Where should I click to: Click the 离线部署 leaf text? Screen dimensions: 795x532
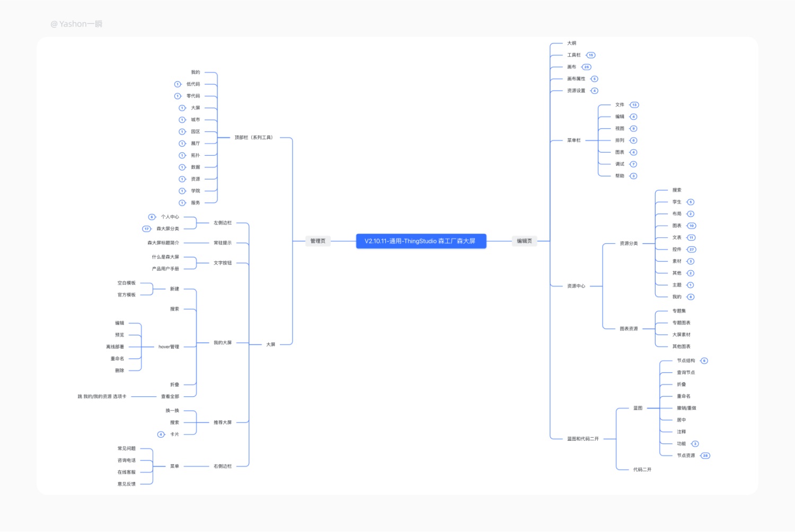115,347
